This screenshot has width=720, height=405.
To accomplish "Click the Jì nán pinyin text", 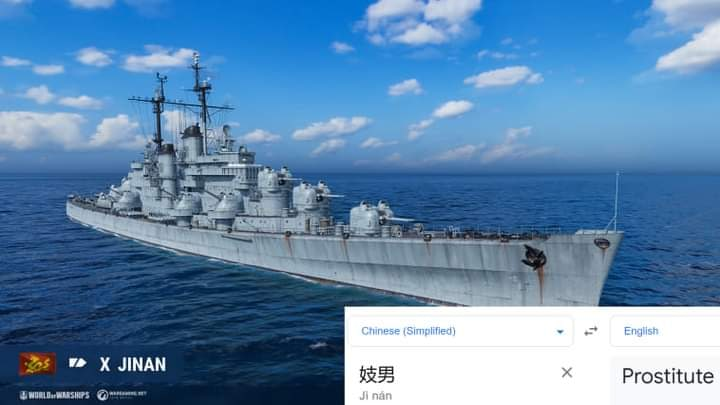I will point(375,396).
